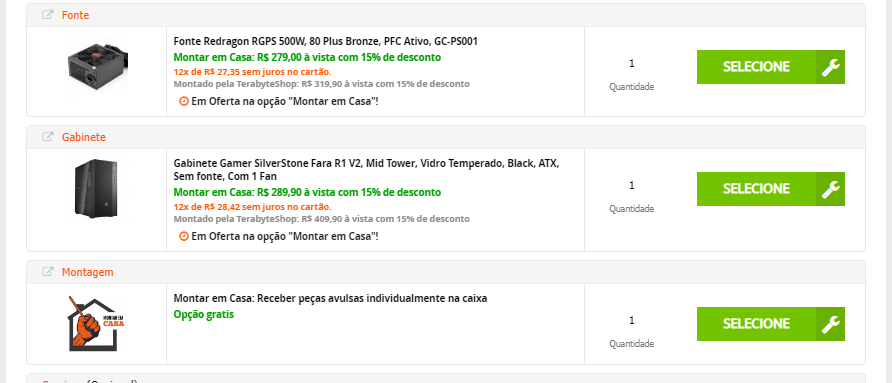Open Fonte Redragon RGPS 500W product title

click(x=325, y=42)
